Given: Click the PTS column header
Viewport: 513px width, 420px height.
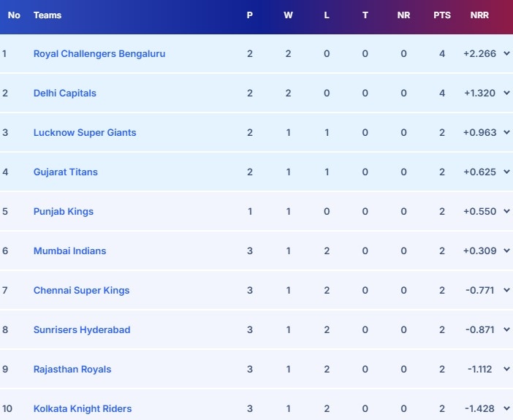Looking at the screenshot, I should tap(442, 15).
